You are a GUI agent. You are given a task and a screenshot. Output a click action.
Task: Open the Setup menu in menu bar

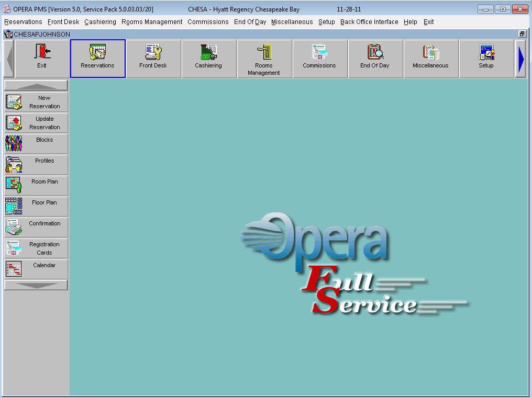[327, 22]
